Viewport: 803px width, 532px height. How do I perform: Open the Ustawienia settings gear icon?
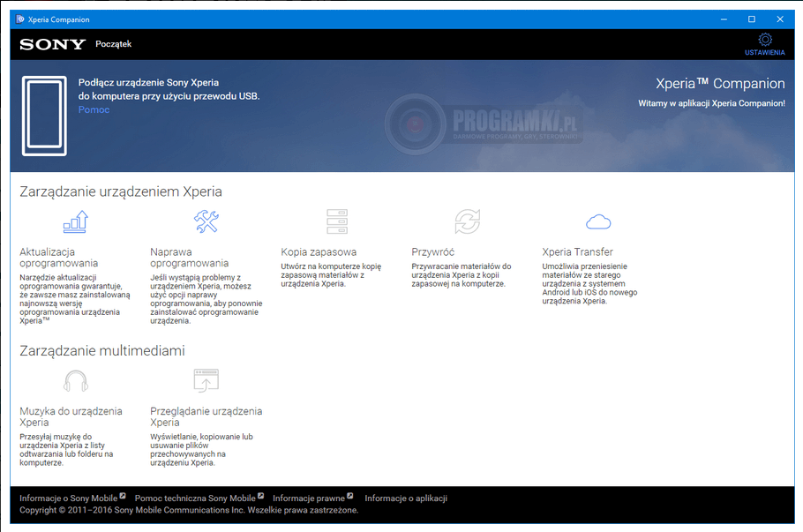[764, 40]
